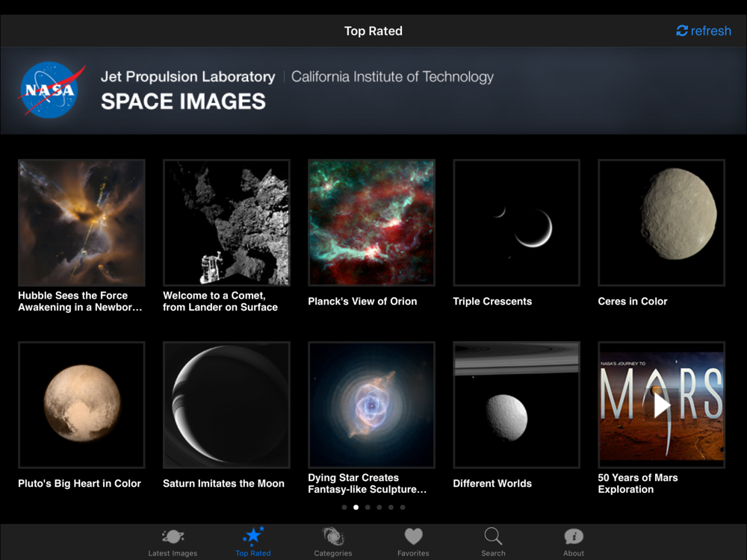Select the Ceres in Color thumbnail
The height and width of the screenshot is (560, 747).
coord(661,223)
